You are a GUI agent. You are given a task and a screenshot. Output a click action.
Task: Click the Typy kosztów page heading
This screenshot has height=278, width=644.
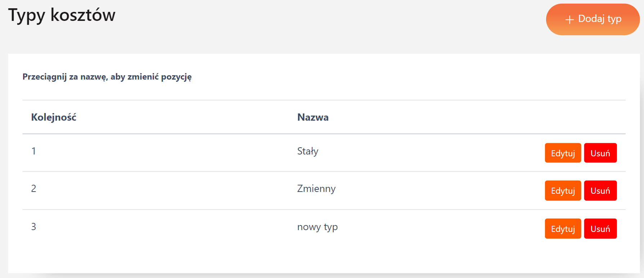pos(62,15)
